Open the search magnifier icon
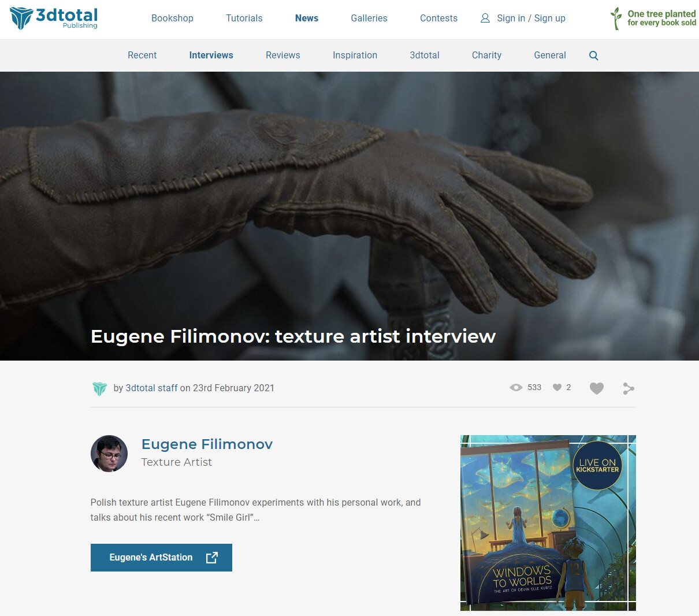This screenshot has width=699, height=616. (593, 55)
